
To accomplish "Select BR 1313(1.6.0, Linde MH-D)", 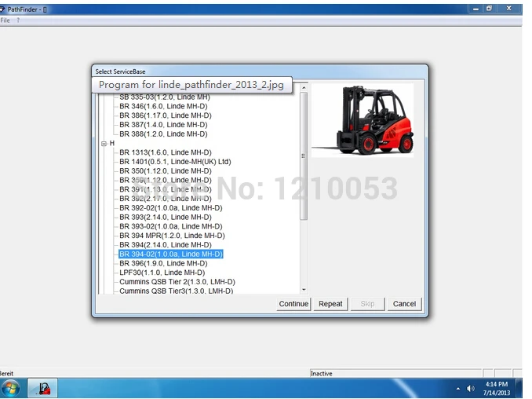I will click(166, 152).
